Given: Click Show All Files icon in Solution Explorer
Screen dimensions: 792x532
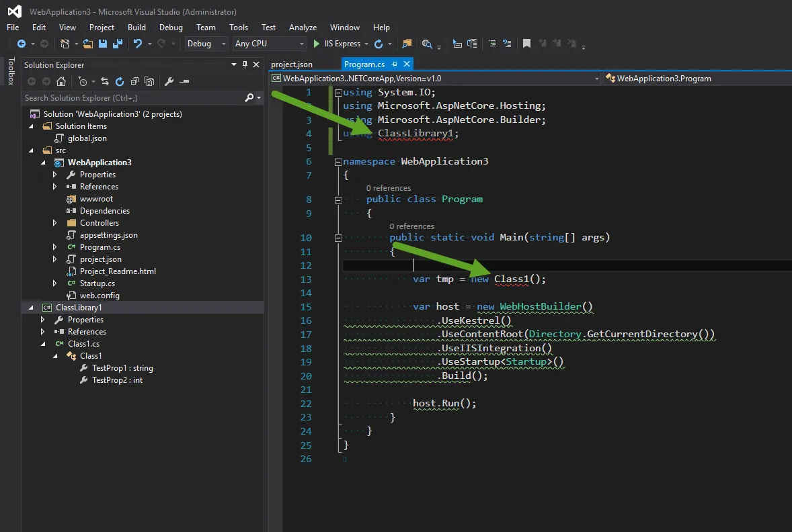Looking at the screenshot, I should pyautogui.click(x=149, y=81).
